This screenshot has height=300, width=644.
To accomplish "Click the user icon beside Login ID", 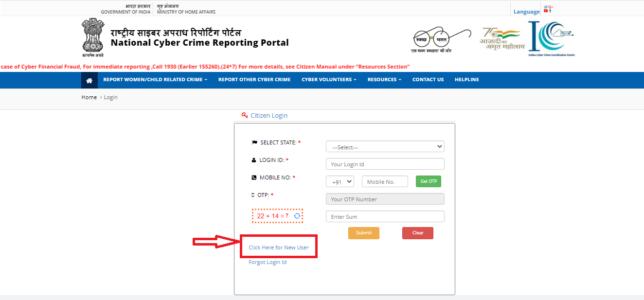I will [x=254, y=160].
